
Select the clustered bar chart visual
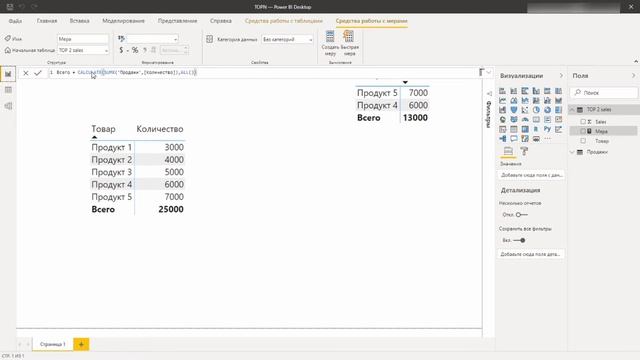coord(525,91)
